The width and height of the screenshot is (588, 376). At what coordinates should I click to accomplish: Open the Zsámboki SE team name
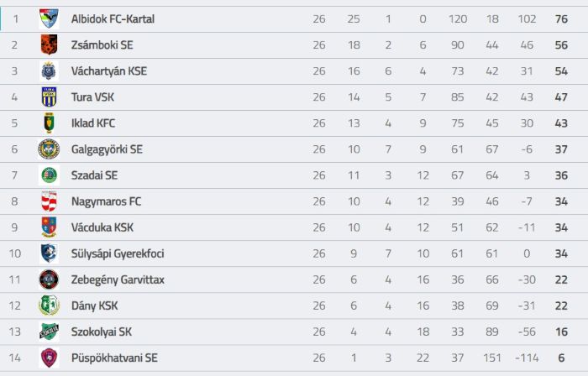(102, 45)
